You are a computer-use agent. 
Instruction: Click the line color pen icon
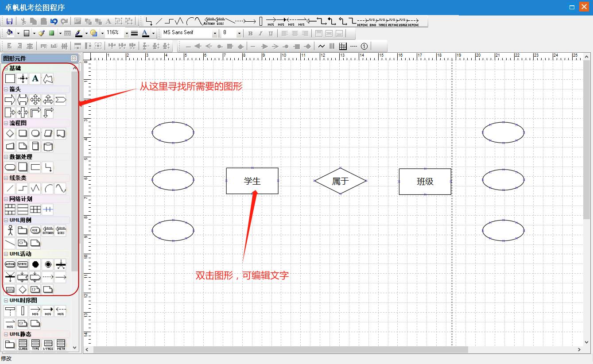78,33
